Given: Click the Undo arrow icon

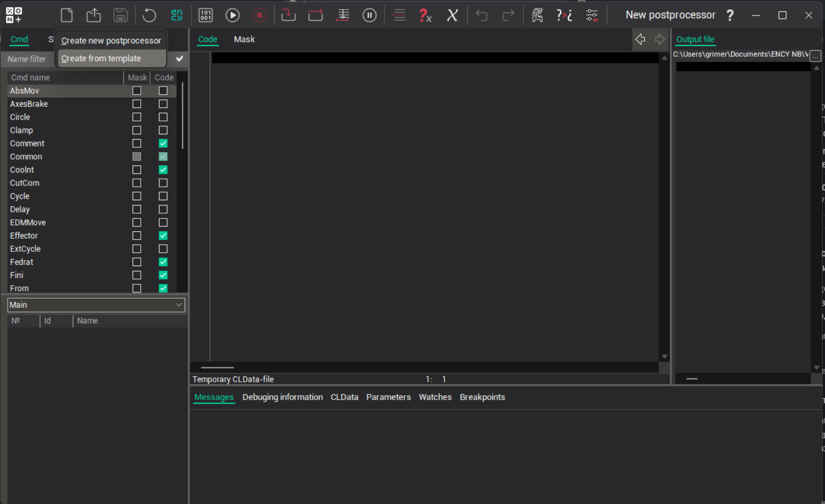Looking at the screenshot, I should point(481,15).
